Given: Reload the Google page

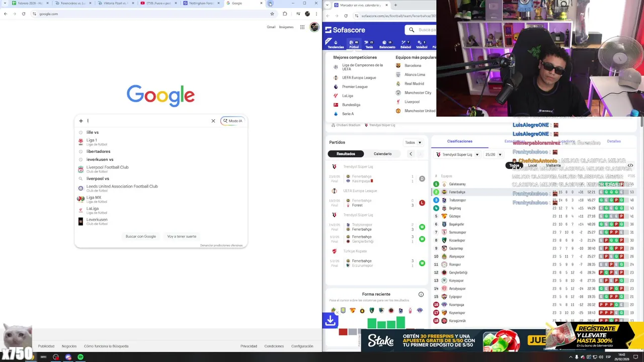Looking at the screenshot, I should tap(24, 14).
